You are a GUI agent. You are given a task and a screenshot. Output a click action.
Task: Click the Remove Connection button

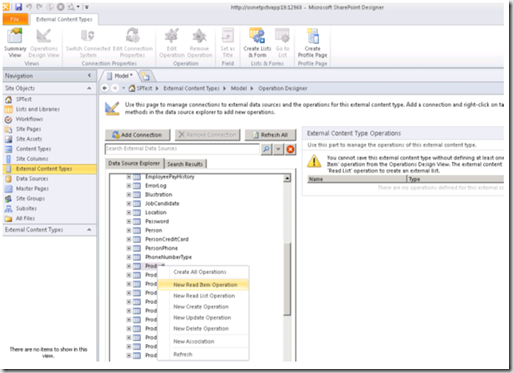click(207, 135)
